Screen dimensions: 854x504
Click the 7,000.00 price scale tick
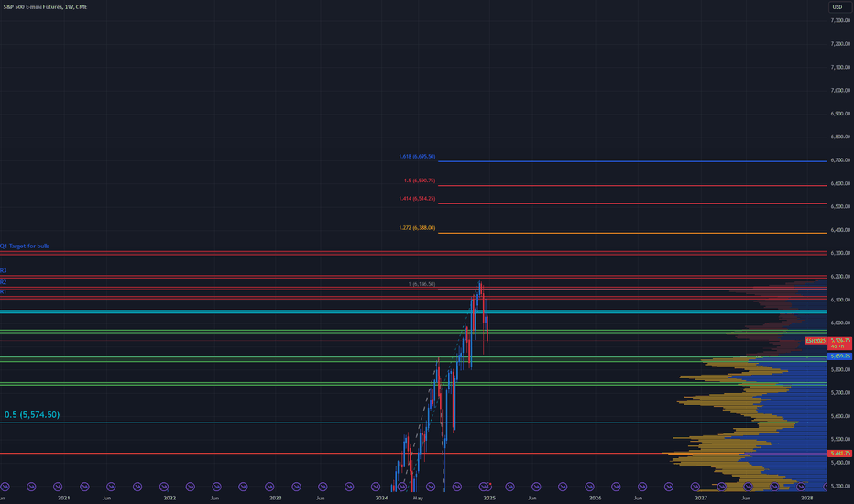coord(840,91)
